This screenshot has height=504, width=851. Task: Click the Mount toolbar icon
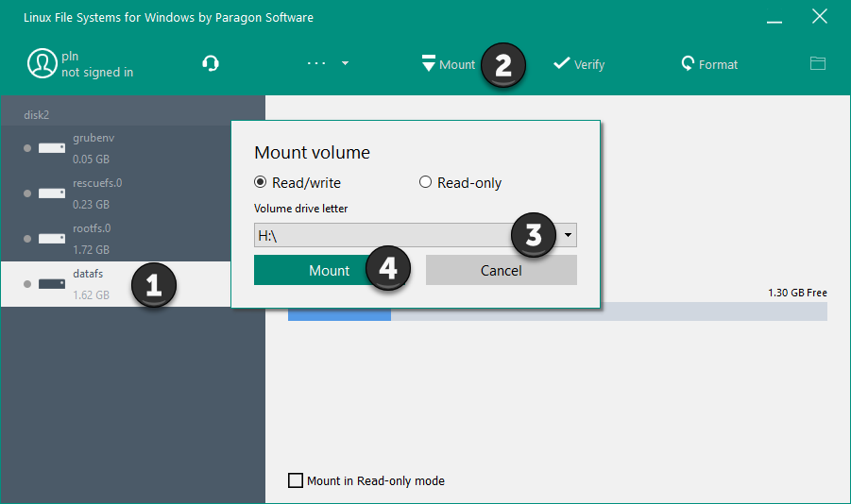429,64
